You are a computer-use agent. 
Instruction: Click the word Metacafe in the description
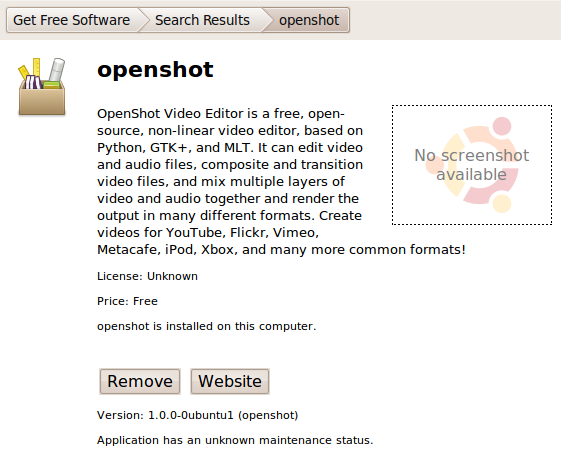pyautogui.click(x=129, y=249)
